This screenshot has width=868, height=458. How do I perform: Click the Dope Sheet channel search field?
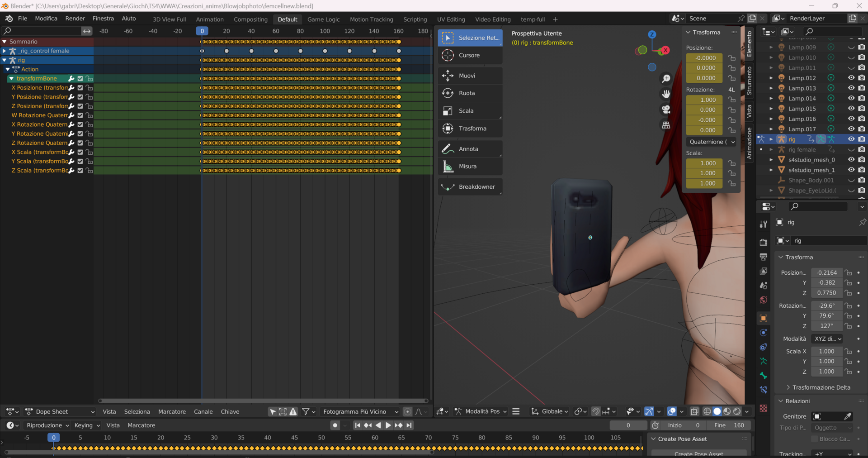click(x=41, y=31)
